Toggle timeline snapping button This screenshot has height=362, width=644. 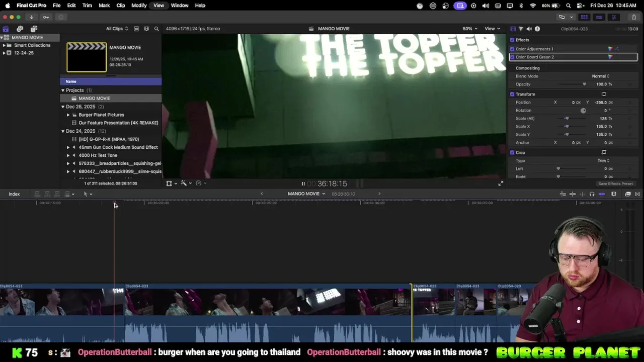point(602,194)
